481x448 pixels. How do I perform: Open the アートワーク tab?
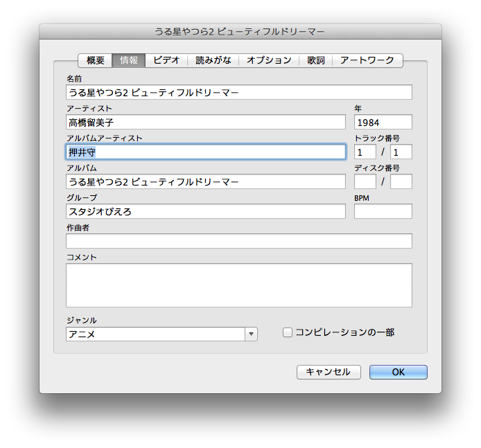367,60
